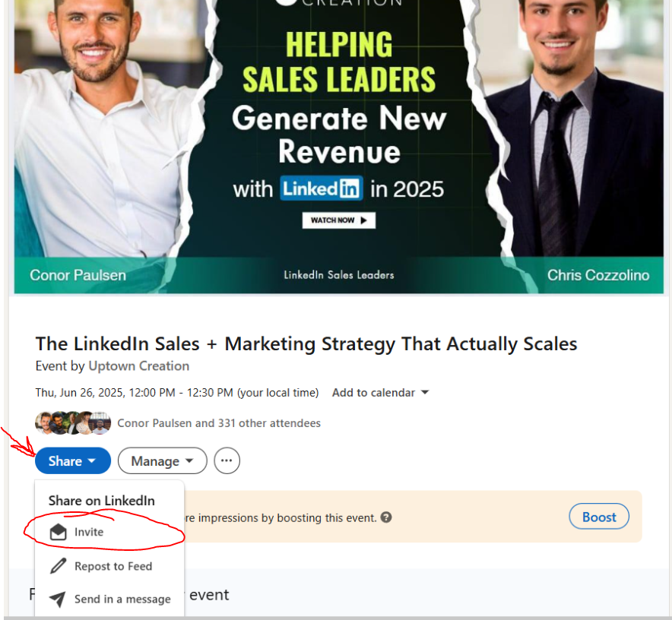Expand the Manage dropdown
Image resolution: width=672 pixels, height=620 pixels.
[163, 460]
